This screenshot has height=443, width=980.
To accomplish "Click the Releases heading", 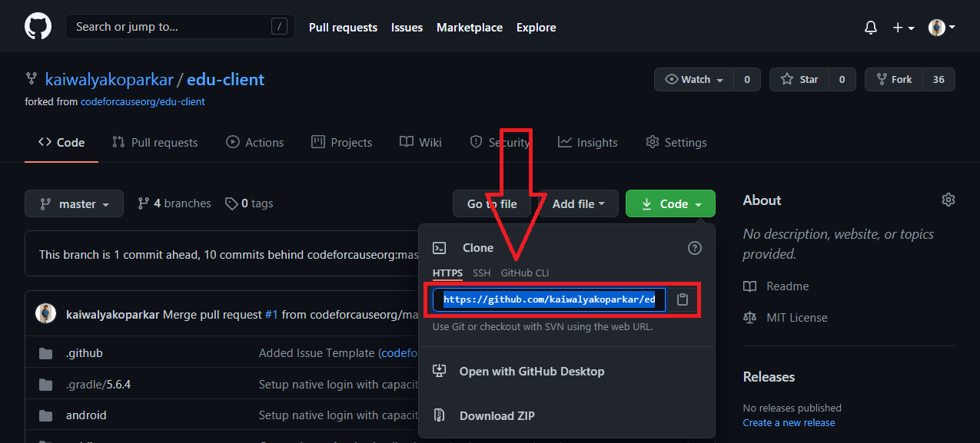I will click(769, 377).
